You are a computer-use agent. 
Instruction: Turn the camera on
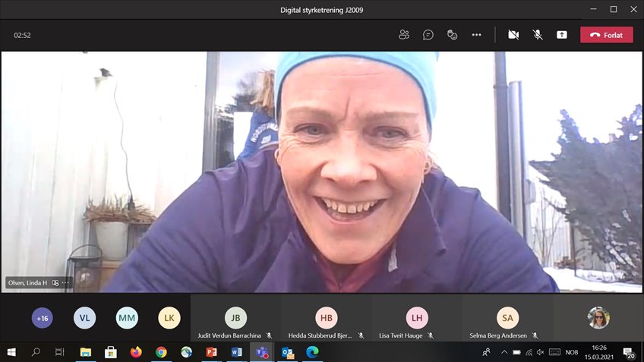[x=513, y=35]
